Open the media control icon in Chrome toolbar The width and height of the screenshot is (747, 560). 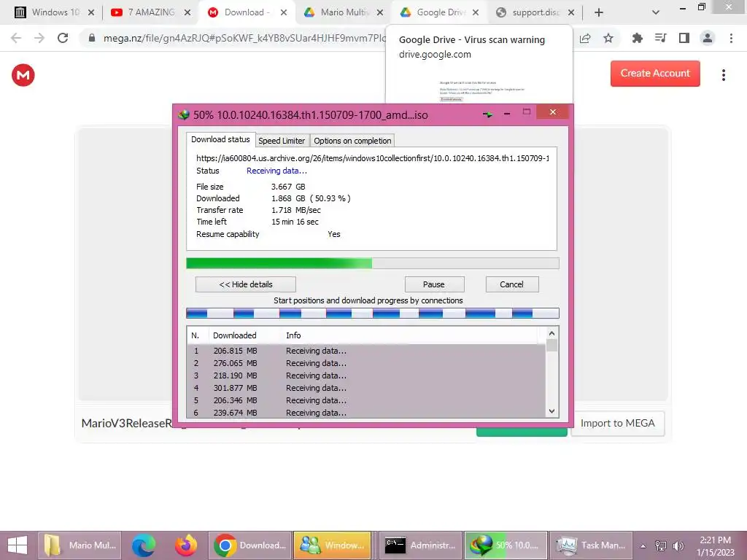click(661, 38)
